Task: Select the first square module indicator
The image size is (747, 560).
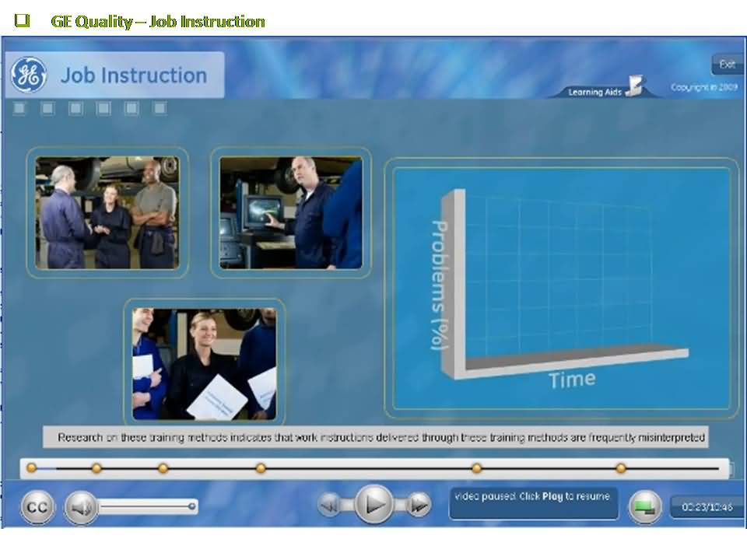Action: click(19, 109)
